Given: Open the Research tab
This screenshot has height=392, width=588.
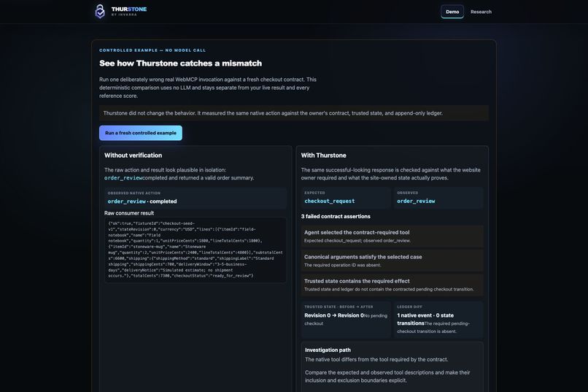Looking at the screenshot, I should (x=481, y=12).
